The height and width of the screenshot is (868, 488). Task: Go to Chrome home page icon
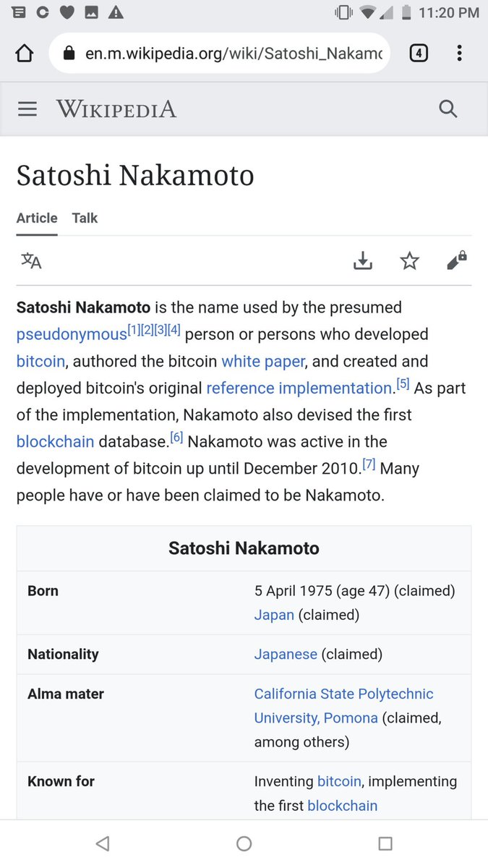click(x=25, y=54)
